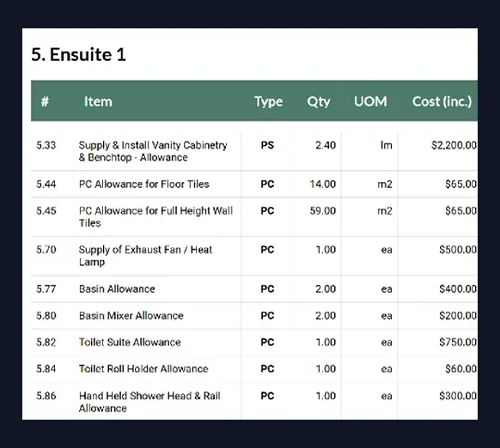The height and width of the screenshot is (448, 500).
Task: Select row number 5.77
Action: [46, 289]
